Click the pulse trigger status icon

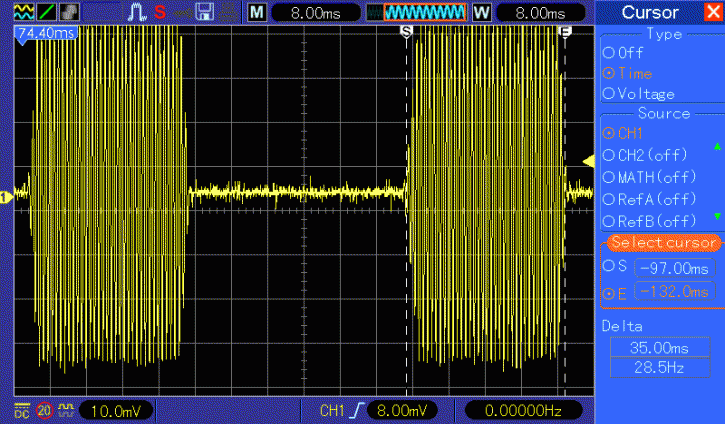click(138, 12)
